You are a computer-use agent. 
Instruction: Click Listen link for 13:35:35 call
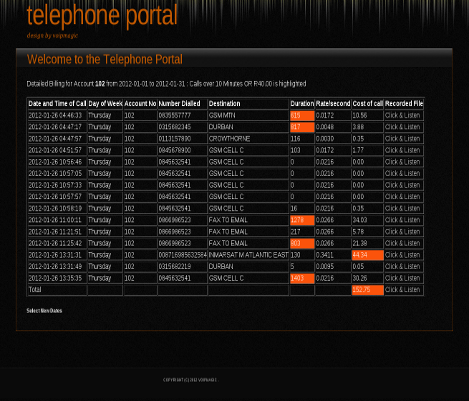[402, 278]
